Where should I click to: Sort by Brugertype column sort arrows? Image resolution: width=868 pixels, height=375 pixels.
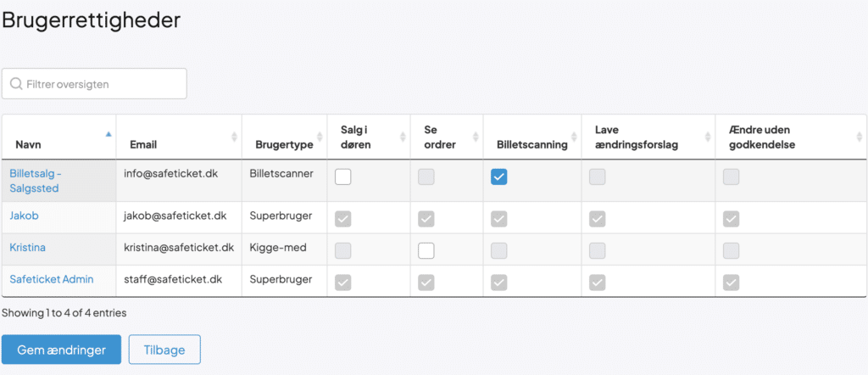(319, 137)
